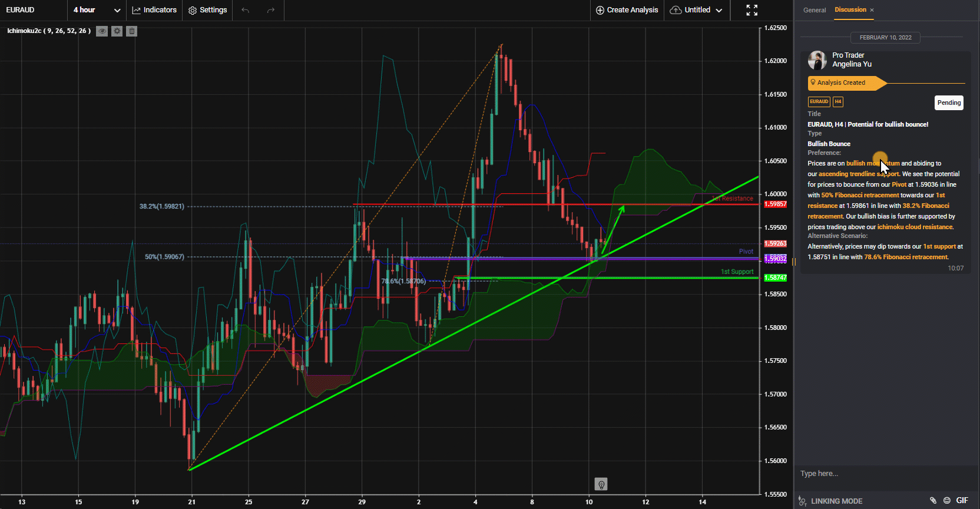The image size is (980, 509).
Task: Click the Analysis Created banner
Action: click(x=847, y=82)
